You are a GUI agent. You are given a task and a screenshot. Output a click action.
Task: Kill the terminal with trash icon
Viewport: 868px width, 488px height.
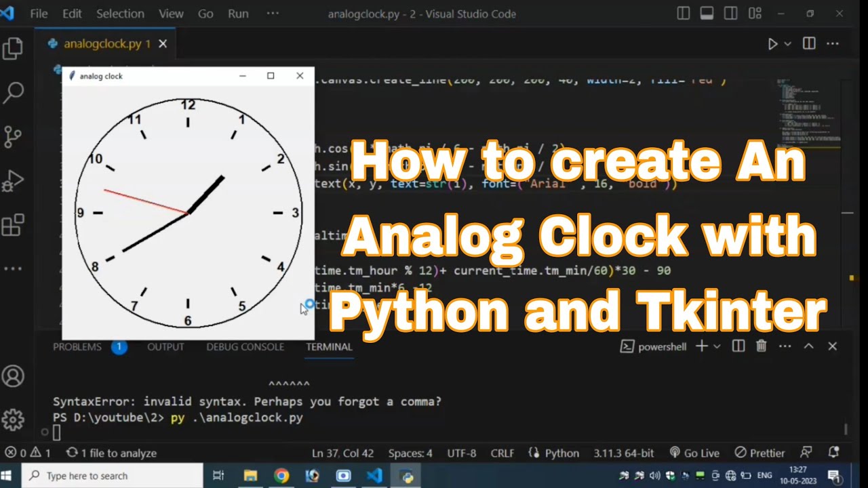click(762, 346)
